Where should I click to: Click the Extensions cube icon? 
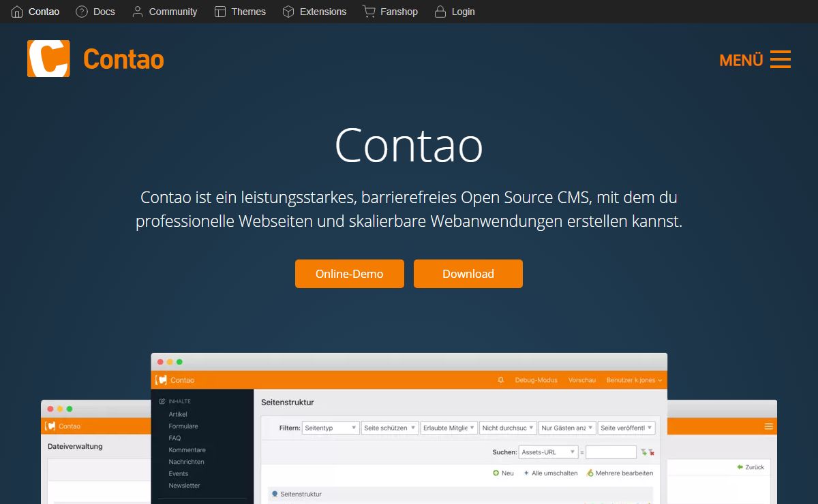click(x=288, y=12)
